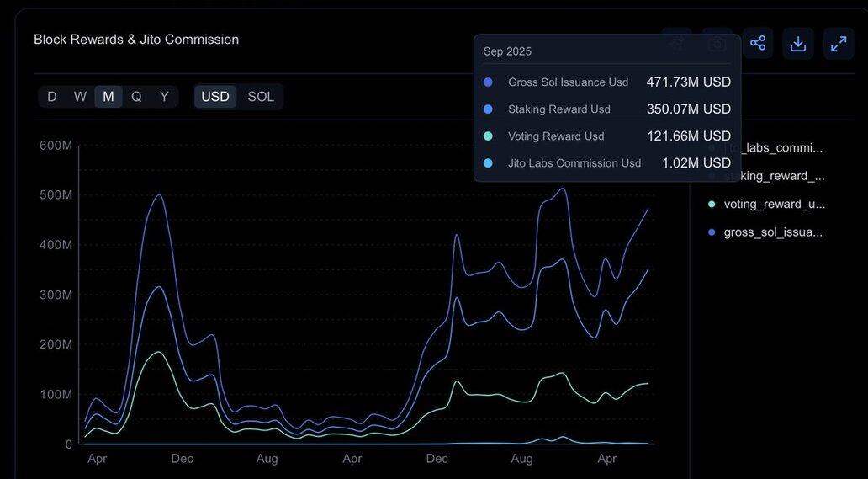The image size is (868, 479).
Task: Download the chart data
Action: [798, 44]
